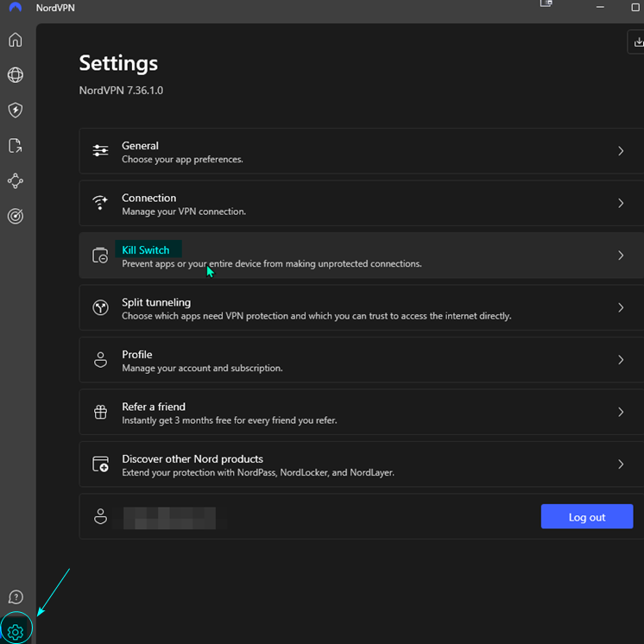Click 'Manage your account and subscription.' text
The width and height of the screenshot is (644, 644).
(202, 368)
